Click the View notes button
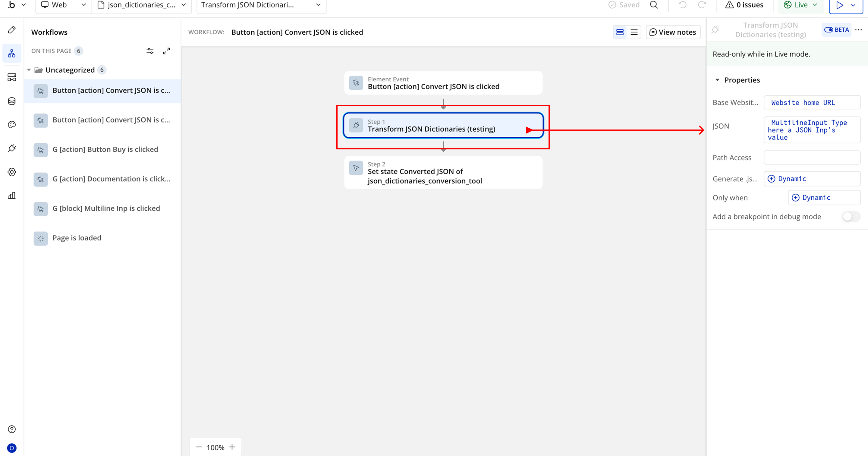 pyautogui.click(x=673, y=32)
